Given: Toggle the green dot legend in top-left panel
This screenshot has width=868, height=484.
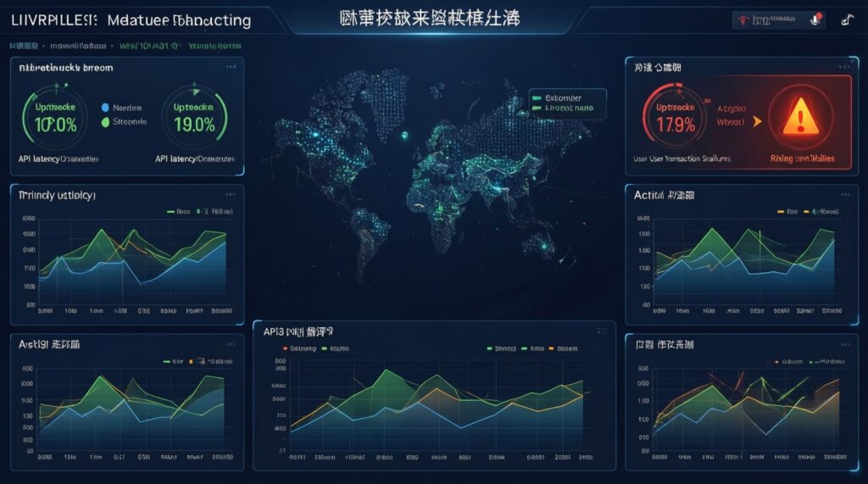Looking at the screenshot, I should pos(105,122).
